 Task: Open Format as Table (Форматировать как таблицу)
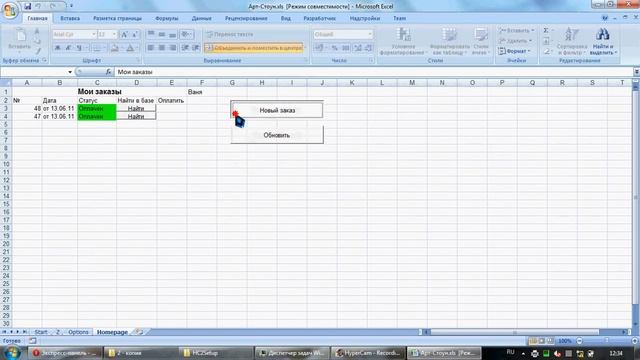click(449, 41)
